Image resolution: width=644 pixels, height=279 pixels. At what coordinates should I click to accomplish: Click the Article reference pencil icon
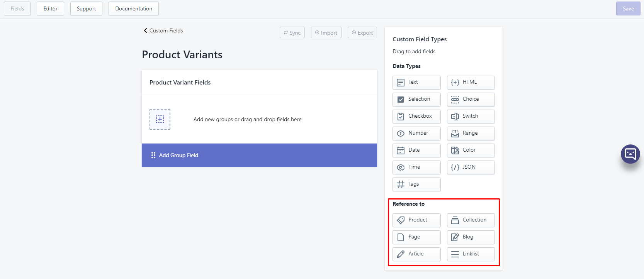pos(401,254)
